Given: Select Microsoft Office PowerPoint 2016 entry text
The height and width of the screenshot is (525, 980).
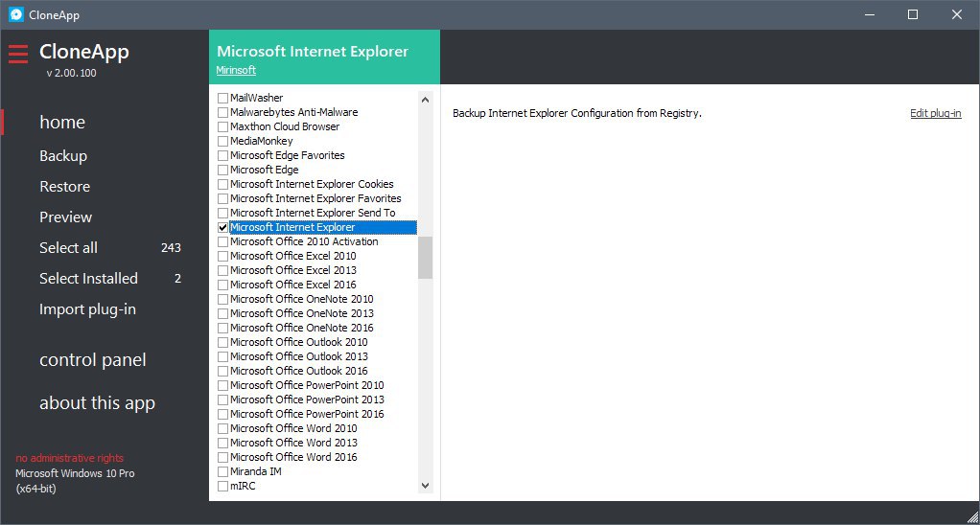Looking at the screenshot, I should tap(307, 414).
